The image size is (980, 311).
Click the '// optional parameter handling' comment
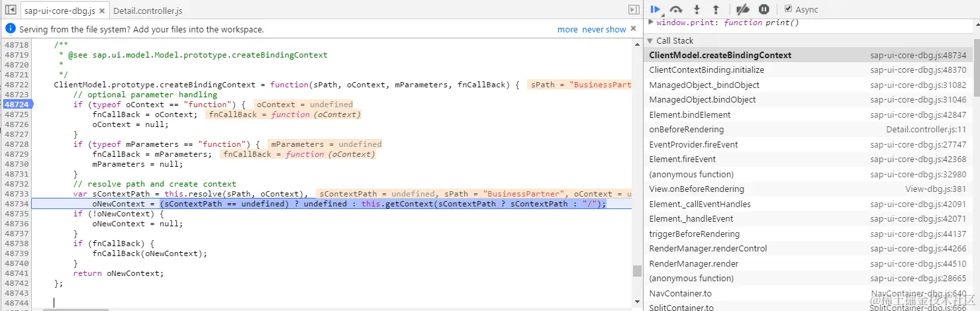(145, 95)
